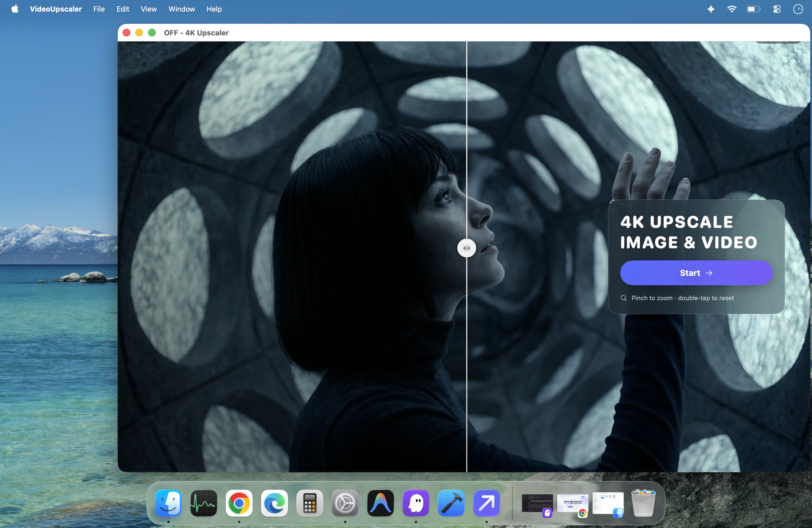Launch Xcode hammer icon in Dock
812x528 pixels.
(451, 503)
